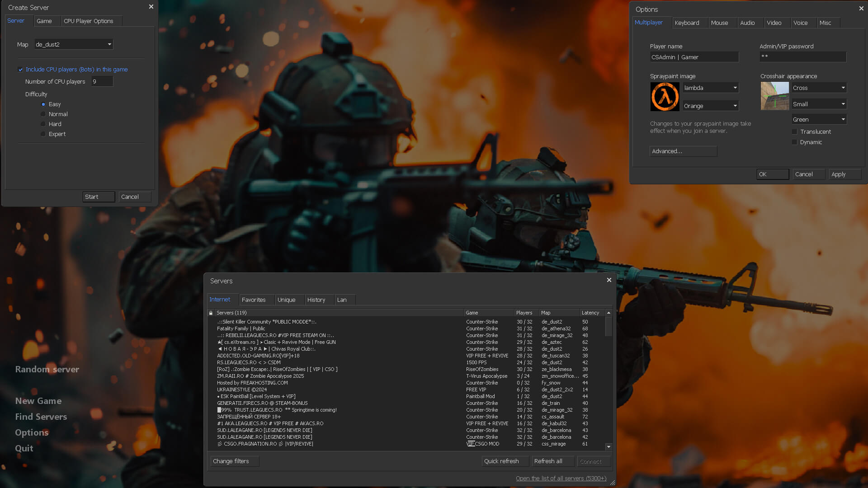Open the Advanced... multiplayer settings
Screen dimensions: 868x488
tap(683, 151)
